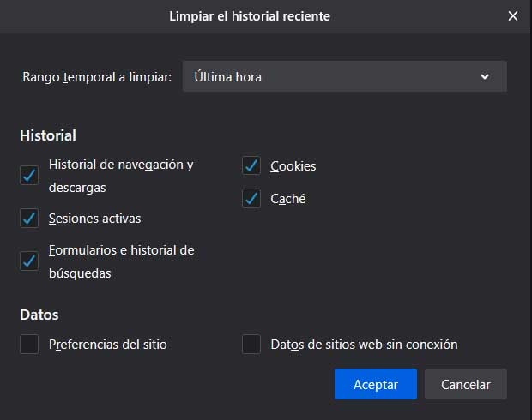Image resolution: width=532 pixels, height=420 pixels.
Task: Click the Sesiones activas label text
Action: (94, 219)
